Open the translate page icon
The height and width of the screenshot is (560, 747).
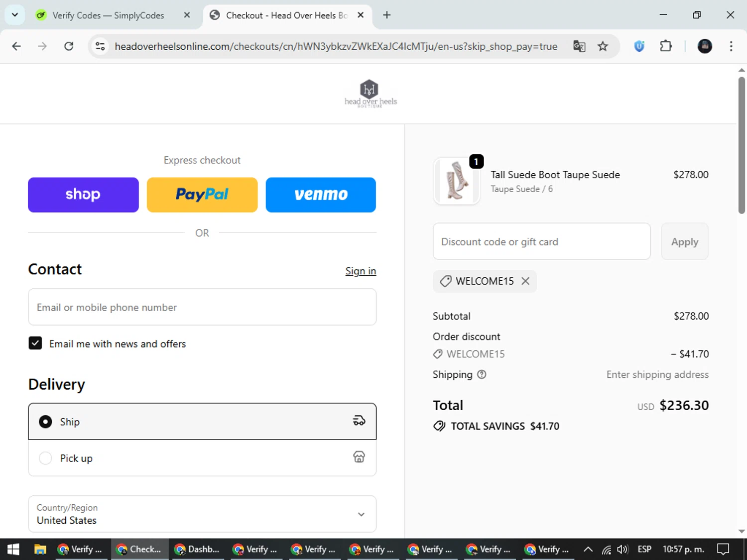click(x=579, y=46)
